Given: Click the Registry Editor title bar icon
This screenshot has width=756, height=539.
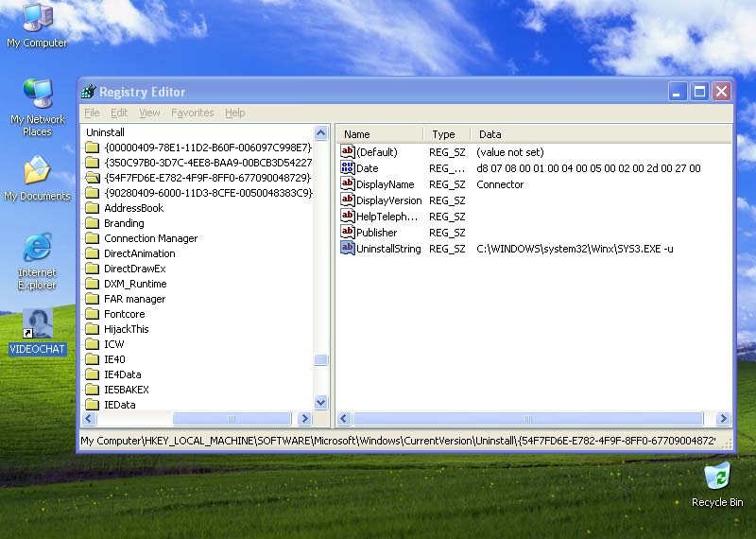Looking at the screenshot, I should tap(89, 91).
